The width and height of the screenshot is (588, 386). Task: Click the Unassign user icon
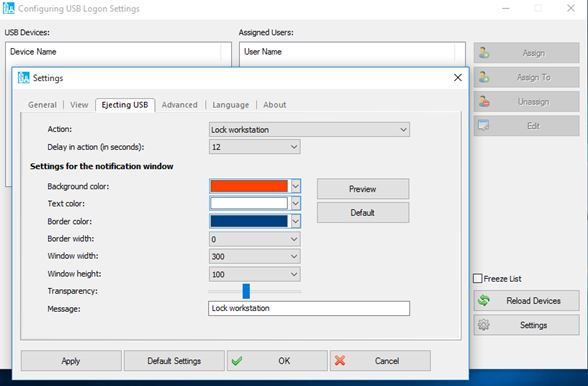pyautogui.click(x=484, y=102)
